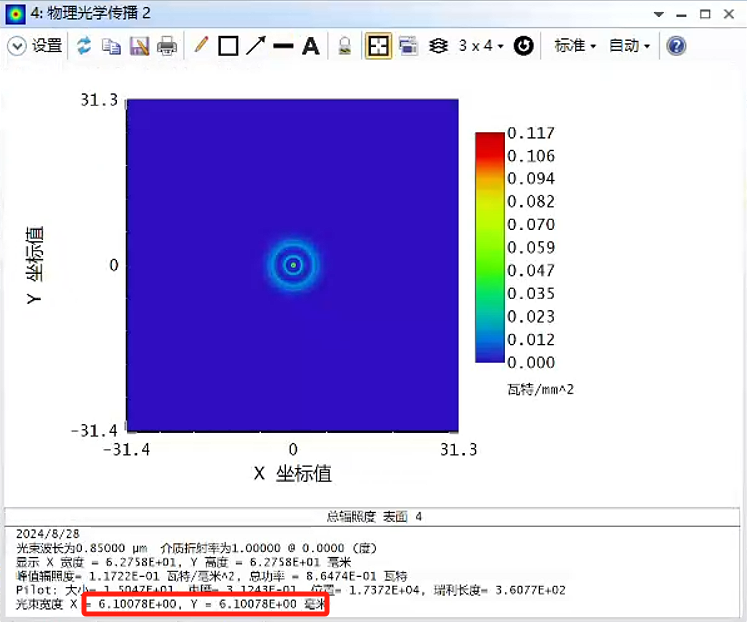This screenshot has height=622, width=747.
Task: Save the plot with the save icon
Action: [139, 46]
